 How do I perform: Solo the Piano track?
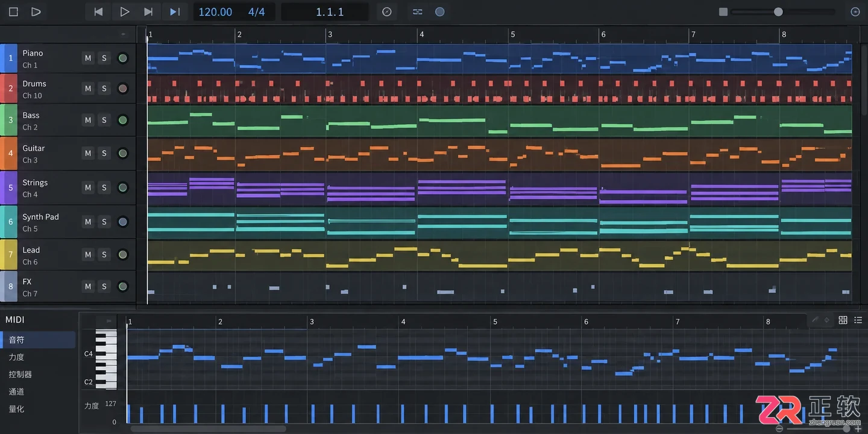pyautogui.click(x=104, y=58)
